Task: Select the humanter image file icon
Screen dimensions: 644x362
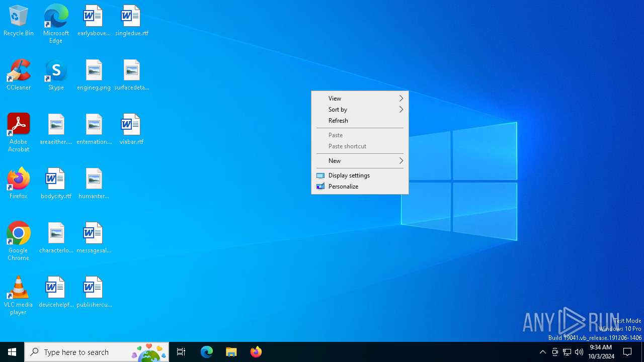Action: (x=94, y=184)
